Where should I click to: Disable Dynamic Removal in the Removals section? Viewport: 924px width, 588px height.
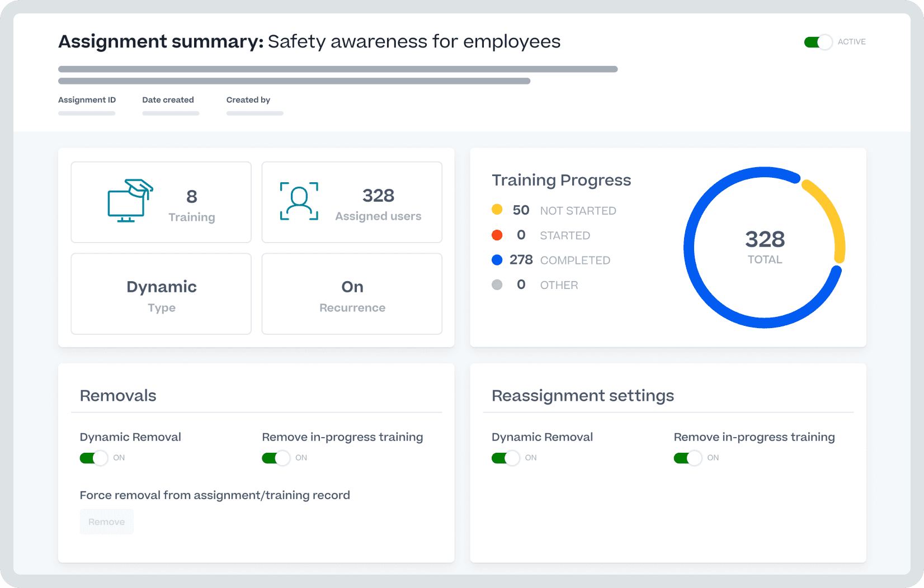(x=93, y=458)
